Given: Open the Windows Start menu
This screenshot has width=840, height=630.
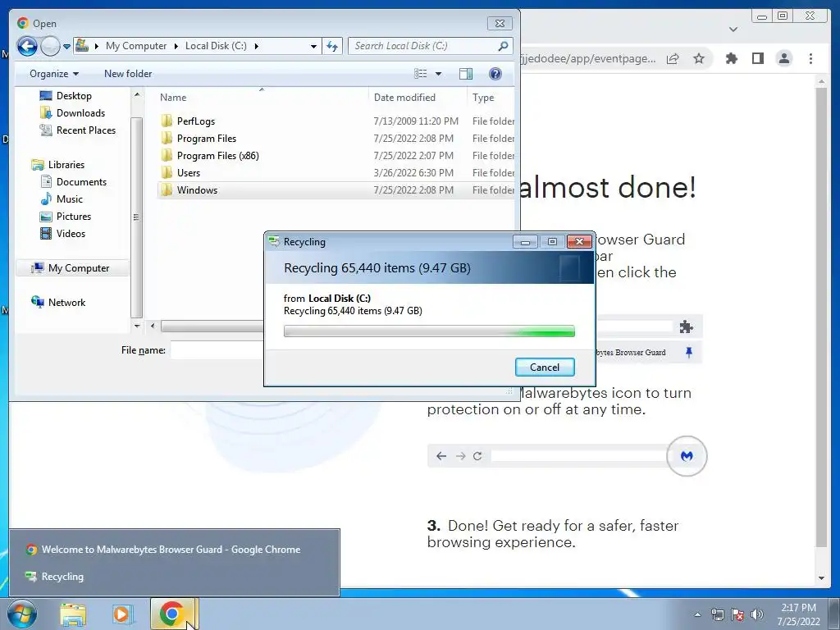Looking at the screenshot, I should [21, 614].
